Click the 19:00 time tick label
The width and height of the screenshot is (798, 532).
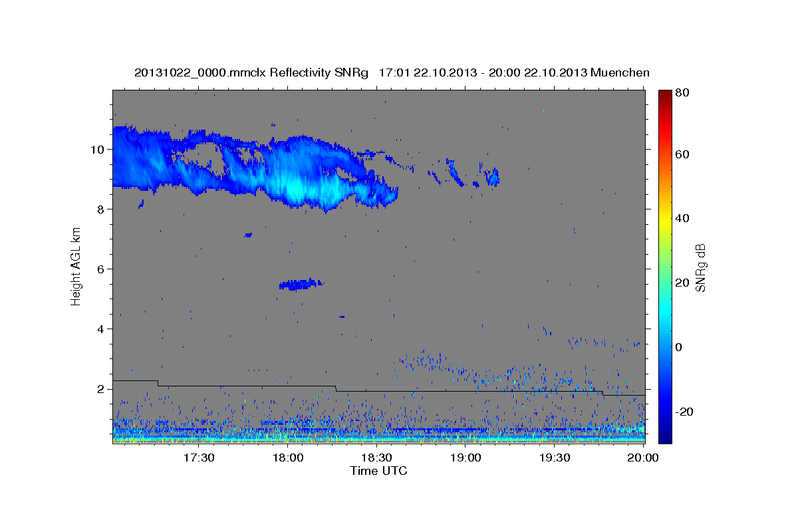[x=465, y=458]
